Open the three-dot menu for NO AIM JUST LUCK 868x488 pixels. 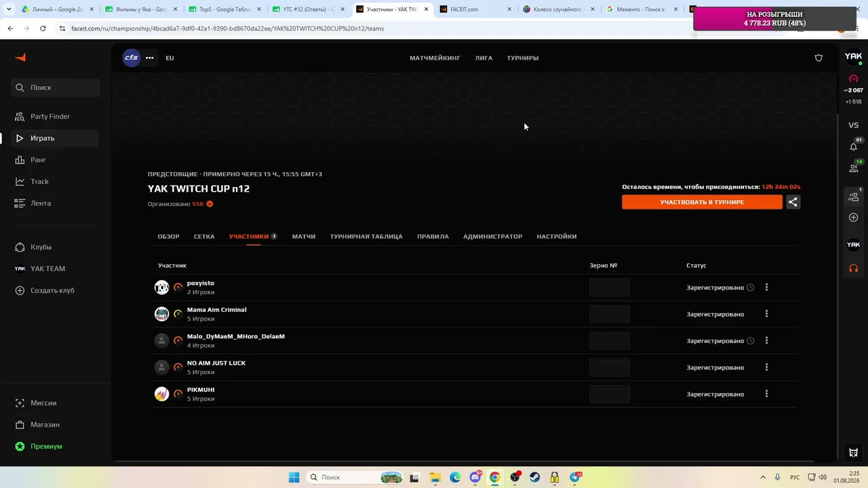(767, 367)
